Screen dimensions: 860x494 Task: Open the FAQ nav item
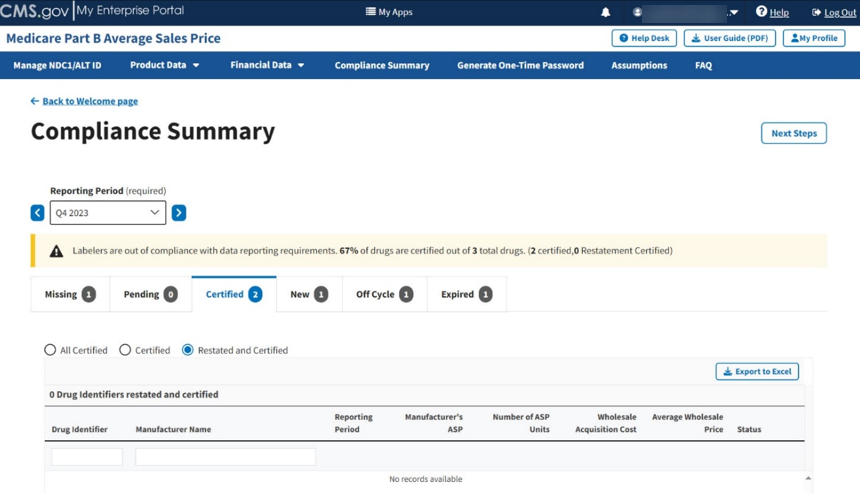703,65
